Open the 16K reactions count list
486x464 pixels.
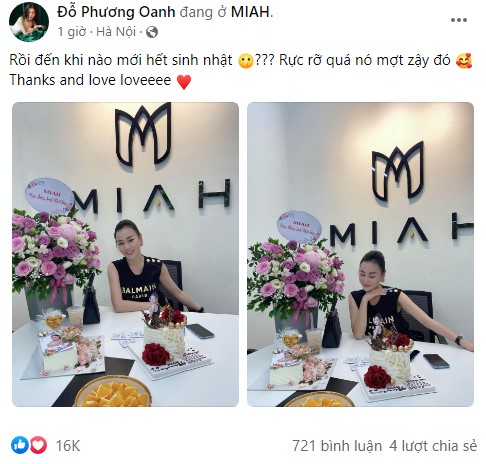point(68,446)
